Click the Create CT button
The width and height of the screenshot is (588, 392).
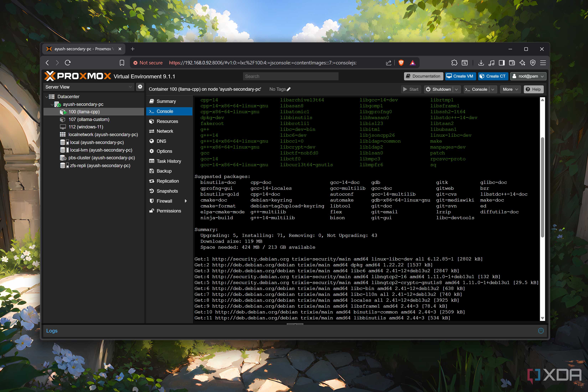(493, 76)
